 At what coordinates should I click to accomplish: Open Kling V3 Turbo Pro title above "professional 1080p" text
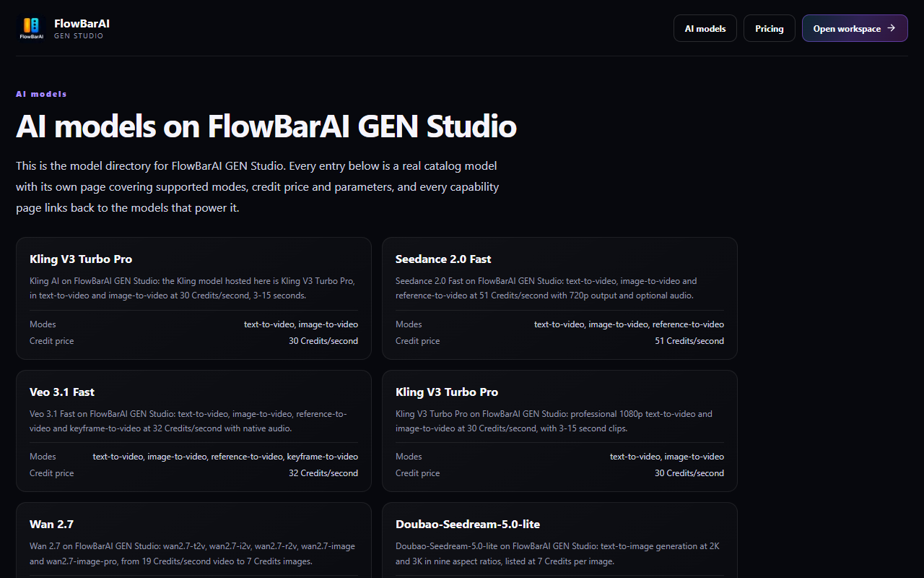[x=447, y=392]
